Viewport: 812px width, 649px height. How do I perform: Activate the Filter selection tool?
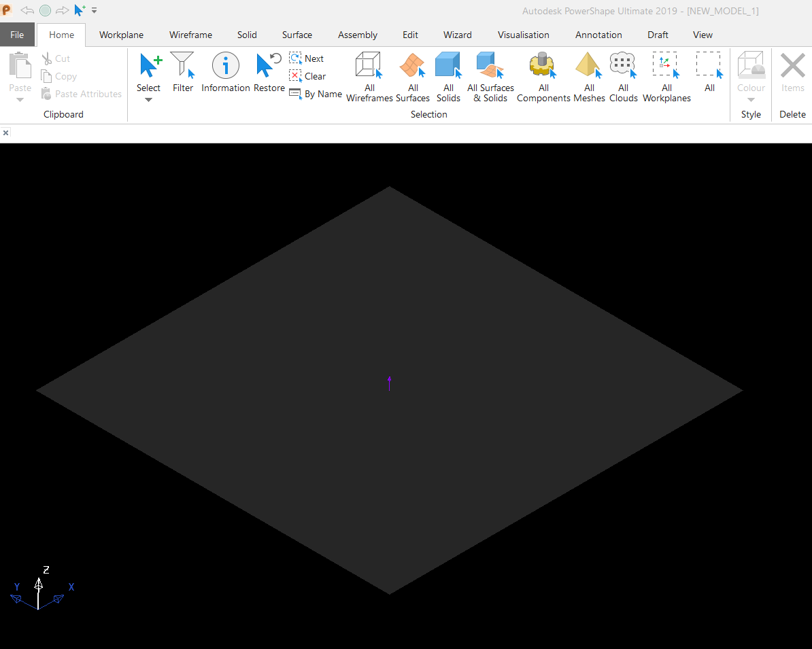pos(183,70)
